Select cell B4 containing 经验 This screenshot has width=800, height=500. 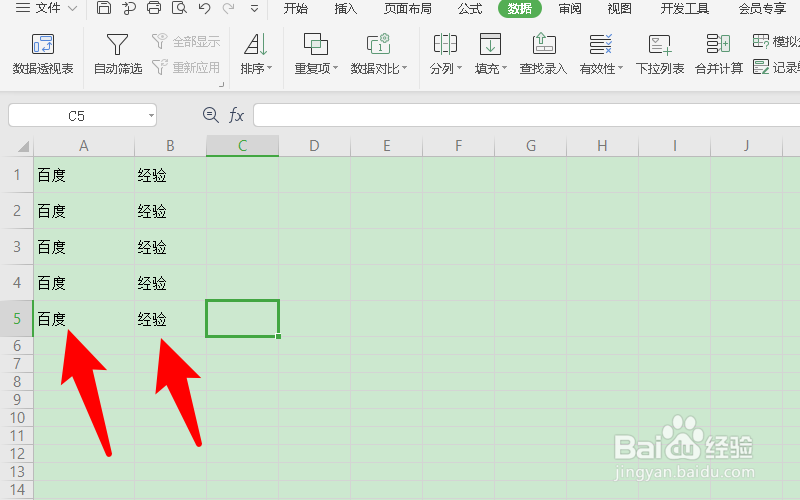pos(170,283)
